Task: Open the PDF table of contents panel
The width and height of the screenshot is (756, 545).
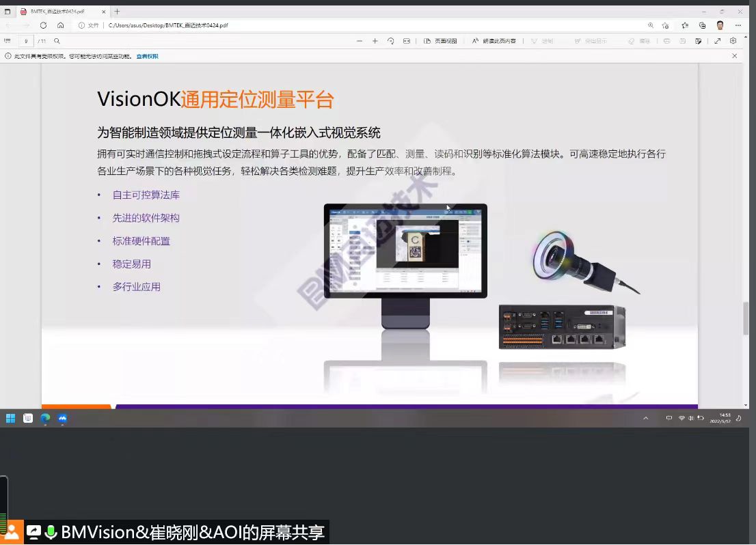Action: click(x=8, y=41)
